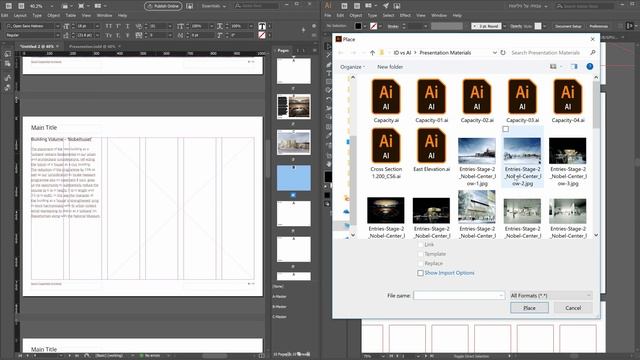Select thumbnail Entries-Stage-2 Nobel-Center low-1.jpg
This screenshot has width=640, height=360.
pos(477,151)
